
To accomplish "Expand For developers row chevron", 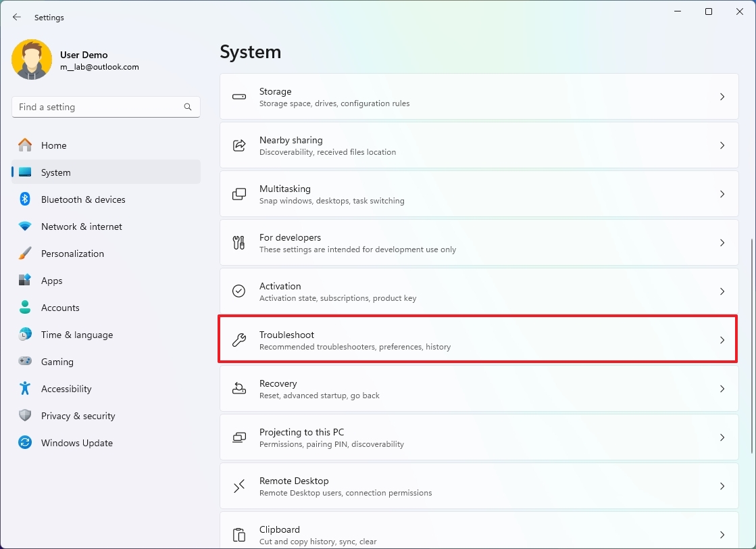I will [x=722, y=243].
